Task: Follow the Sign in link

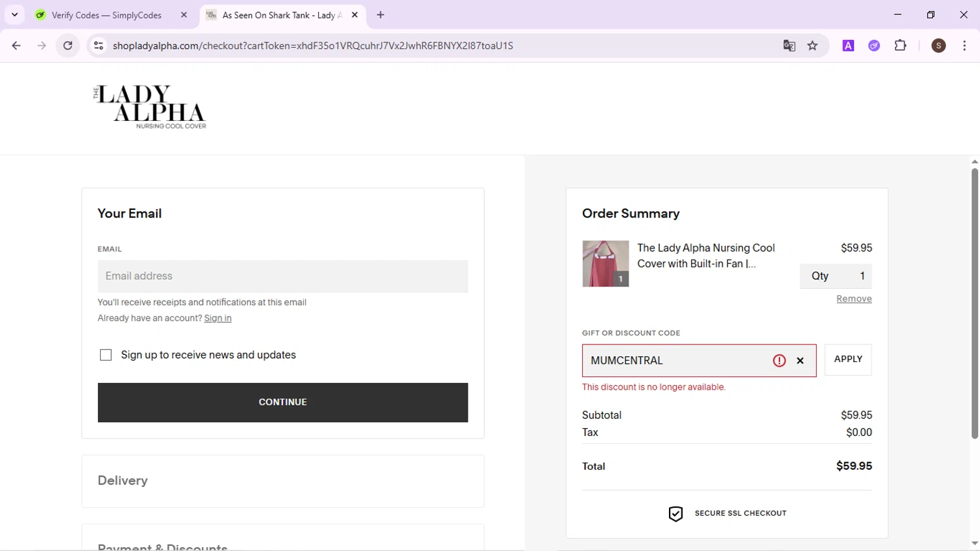Action: [x=218, y=318]
